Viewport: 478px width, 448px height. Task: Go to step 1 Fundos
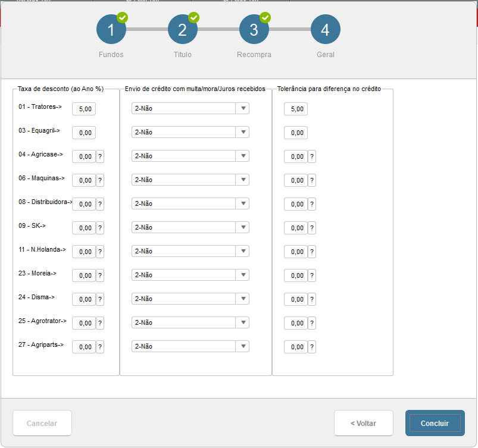[111, 29]
